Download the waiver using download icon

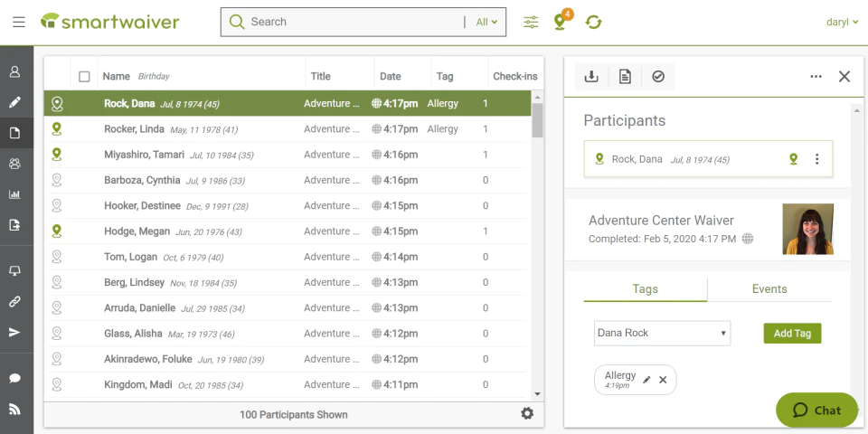[592, 77]
